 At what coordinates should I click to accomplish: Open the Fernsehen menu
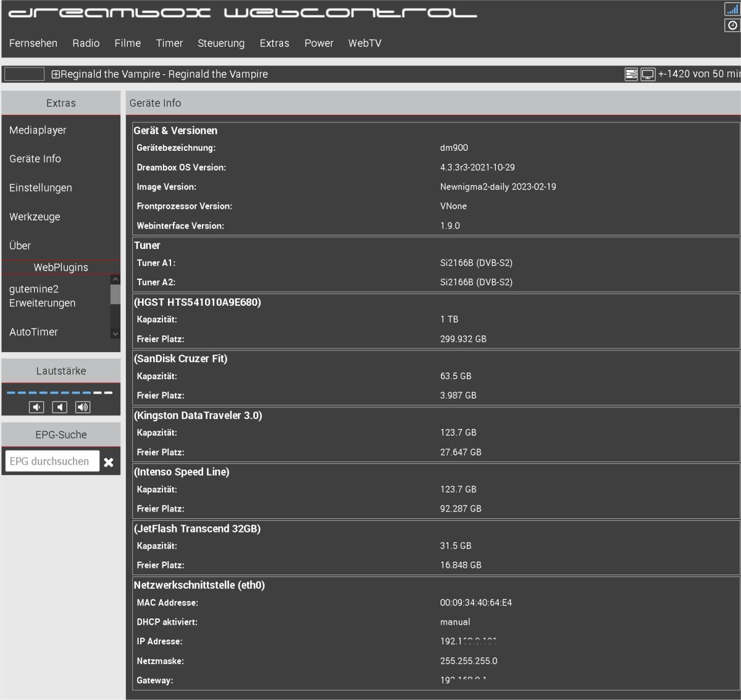(x=33, y=43)
